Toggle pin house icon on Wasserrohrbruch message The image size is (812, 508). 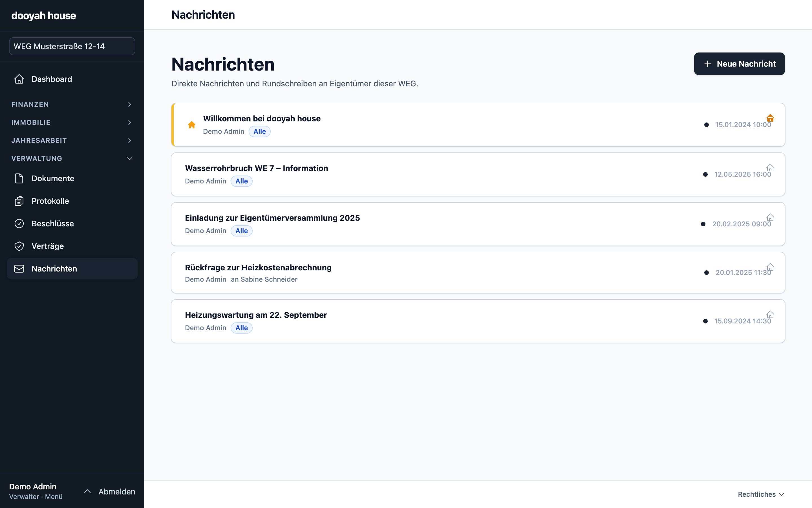click(x=770, y=168)
